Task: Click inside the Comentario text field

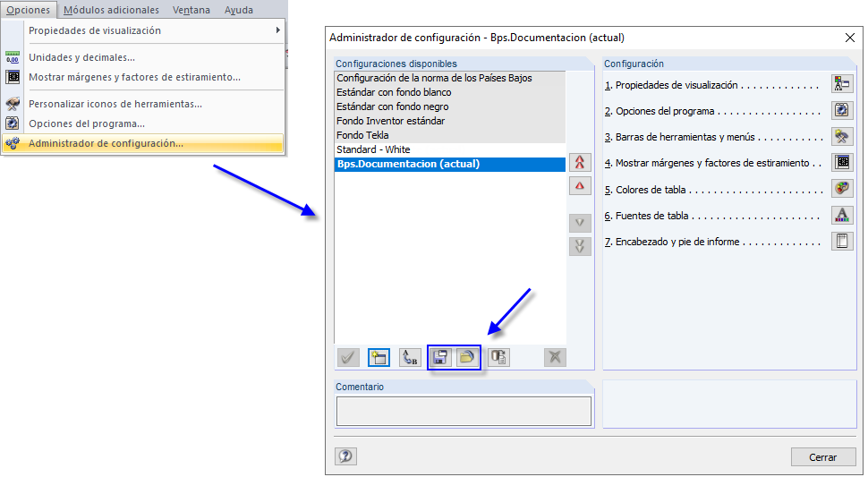Action: click(x=464, y=411)
